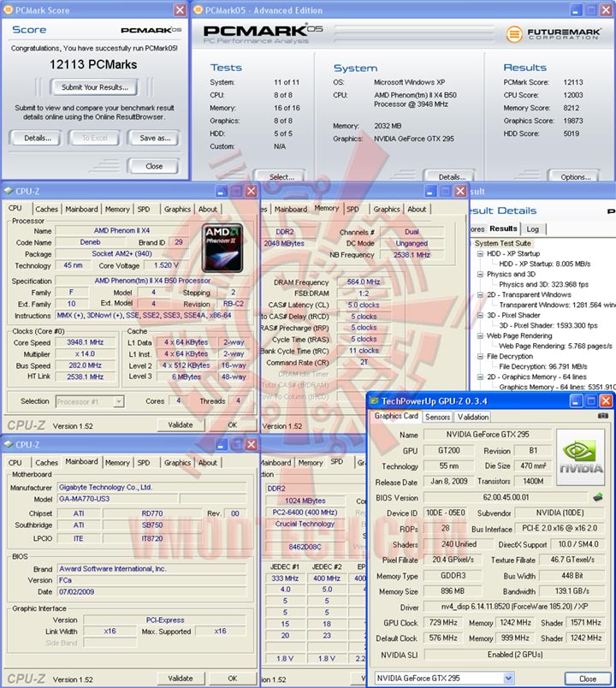This screenshot has width=616, height=688.
Task: Click NVIDIA SLI field Enabled (2 GPUs)
Action: click(514, 655)
